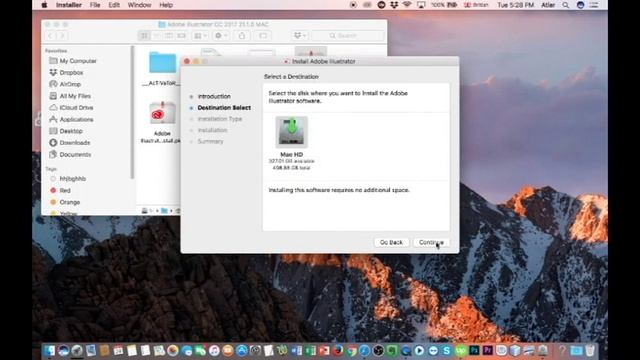The width and height of the screenshot is (640, 360).
Task: Open Launchpad from the dock
Action: point(77,350)
